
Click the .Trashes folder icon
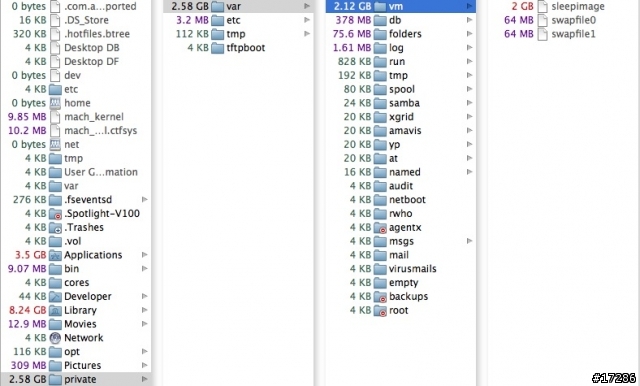55,227
